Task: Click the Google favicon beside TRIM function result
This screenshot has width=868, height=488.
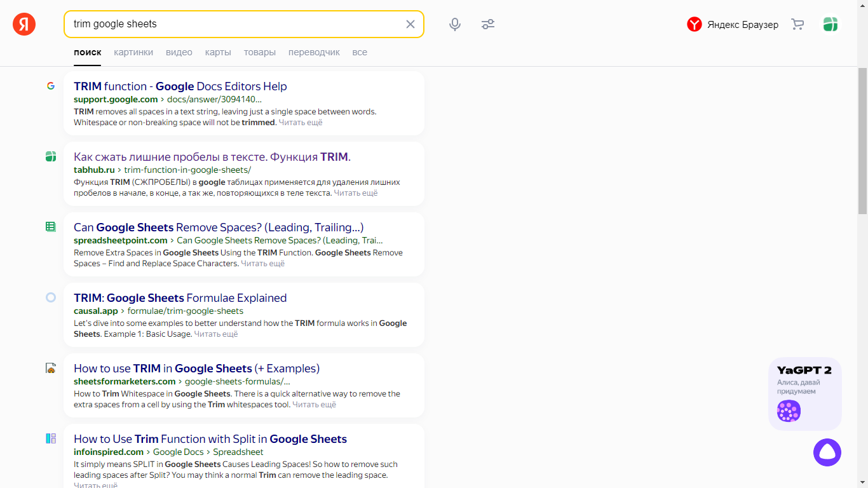Action: click(x=51, y=86)
